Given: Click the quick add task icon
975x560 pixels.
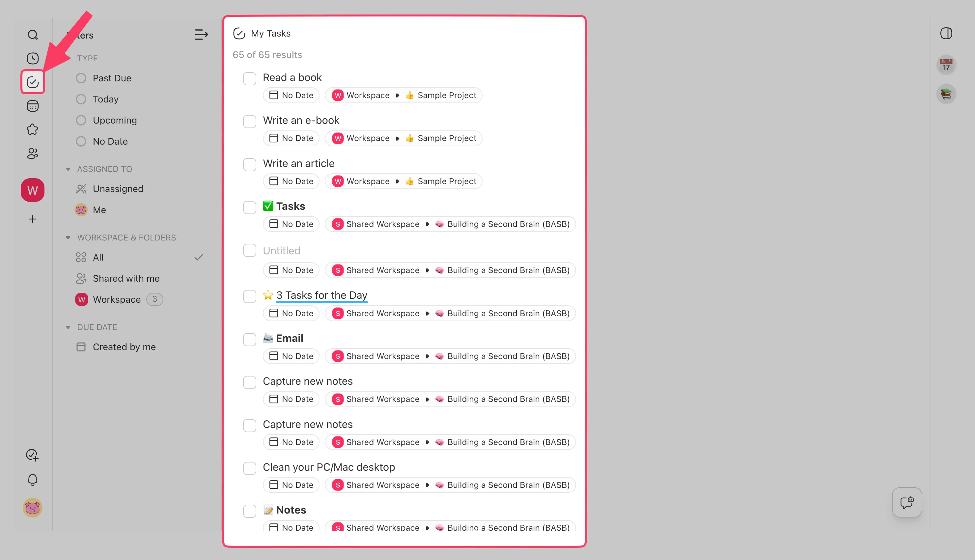Looking at the screenshot, I should 33,455.
